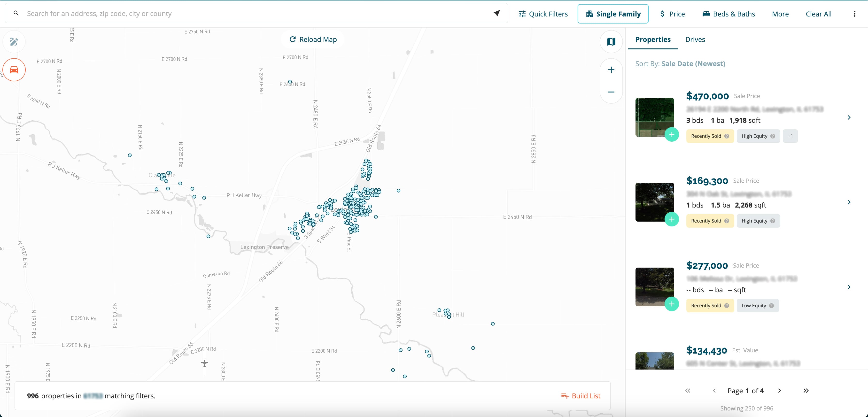
Task: Open the More filters menu
Action: click(x=780, y=14)
